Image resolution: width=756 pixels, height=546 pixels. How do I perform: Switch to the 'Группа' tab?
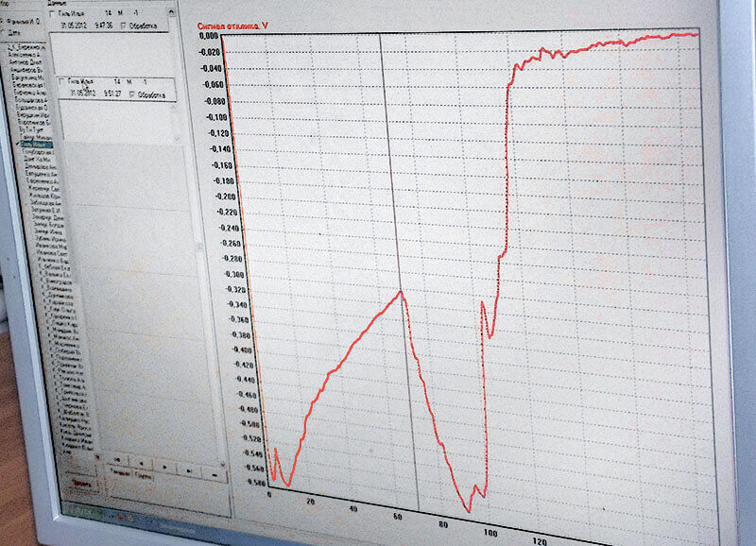click(144, 477)
